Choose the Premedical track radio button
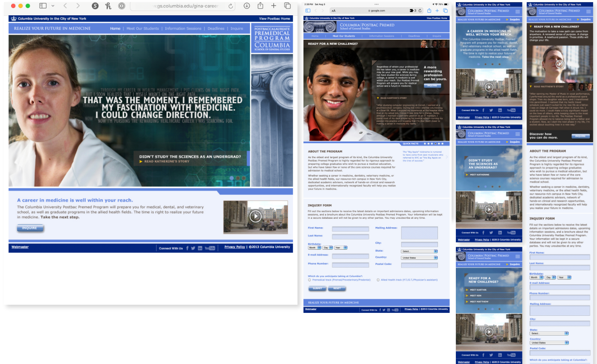Viewport: 597px width, 364px height. pos(310,280)
